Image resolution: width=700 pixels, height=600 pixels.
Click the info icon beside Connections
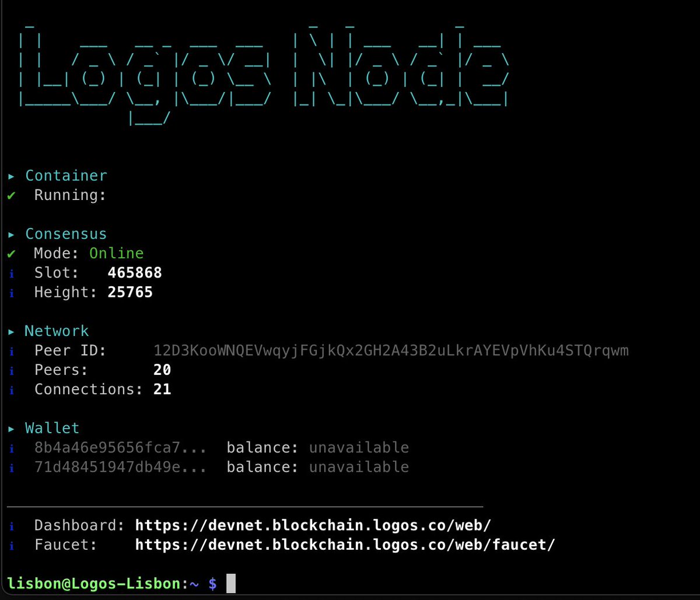pyautogui.click(x=12, y=390)
